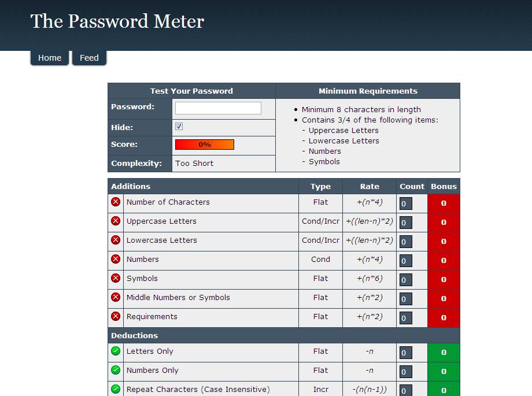532x396 pixels.
Task: Click 'Repeat Characters (Case Insensitive)' label
Action: click(x=198, y=389)
